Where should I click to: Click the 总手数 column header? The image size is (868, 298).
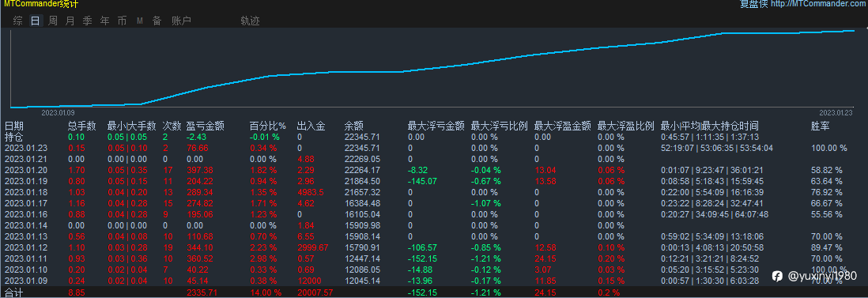click(82, 126)
